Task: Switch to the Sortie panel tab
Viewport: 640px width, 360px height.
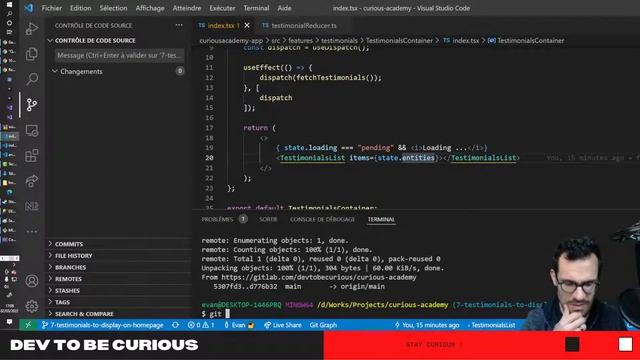Action: (268, 219)
